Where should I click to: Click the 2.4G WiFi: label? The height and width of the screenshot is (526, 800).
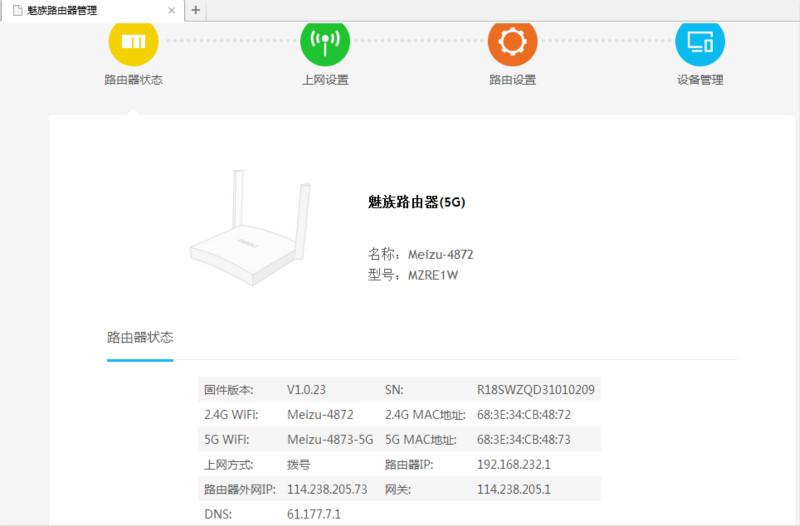point(231,414)
